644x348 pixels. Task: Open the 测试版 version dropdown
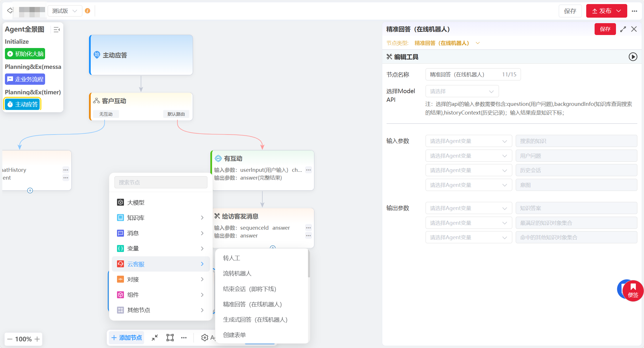tap(65, 11)
